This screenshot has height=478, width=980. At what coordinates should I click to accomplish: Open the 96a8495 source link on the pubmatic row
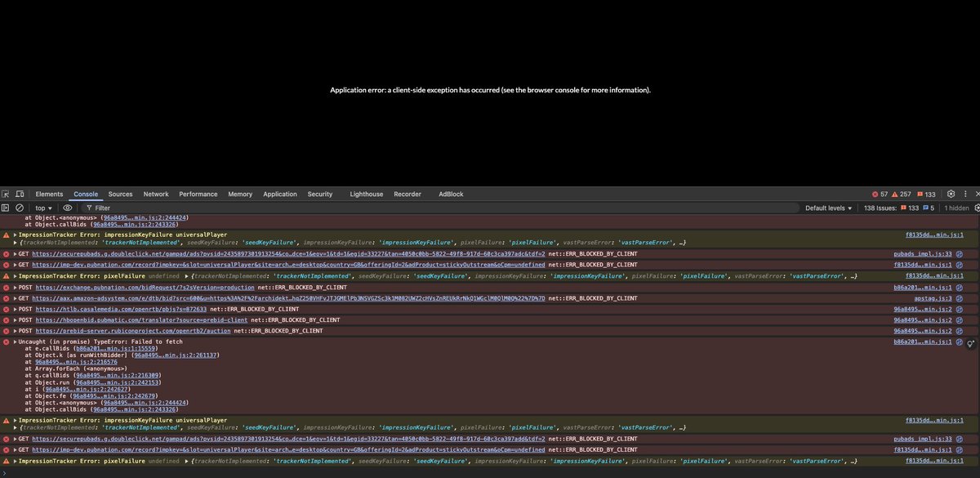[x=923, y=320]
